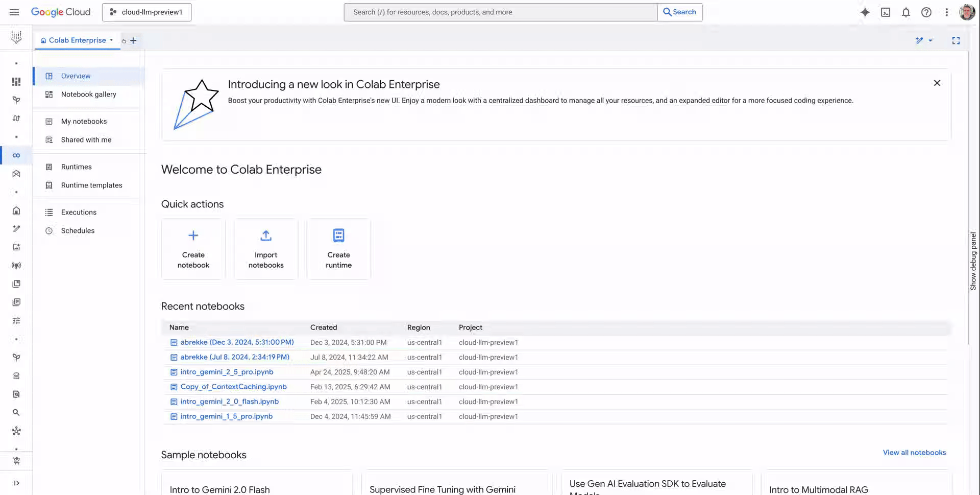Open the Workbench icon below Colab icon
The height and width of the screenshot is (495, 980).
click(16, 174)
